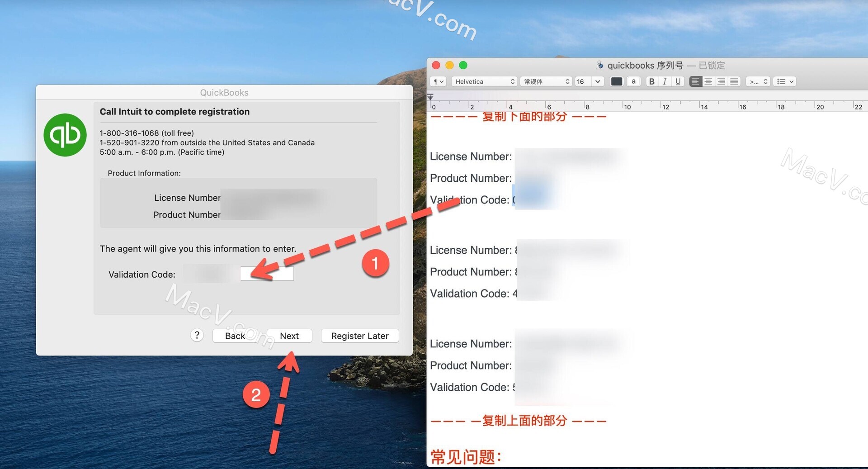Toggle Italic formatting
Image resolution: width=868 pixels, height=469 pixels.
665,81
